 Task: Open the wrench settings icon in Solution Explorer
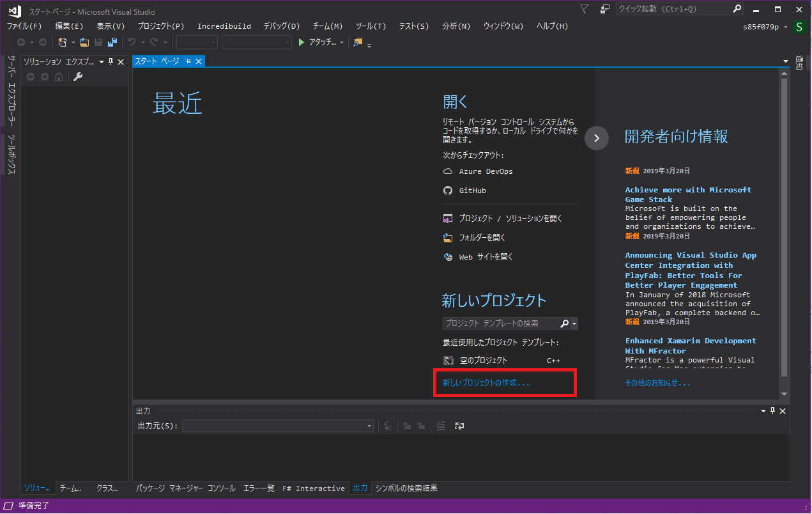coord(78,77)
